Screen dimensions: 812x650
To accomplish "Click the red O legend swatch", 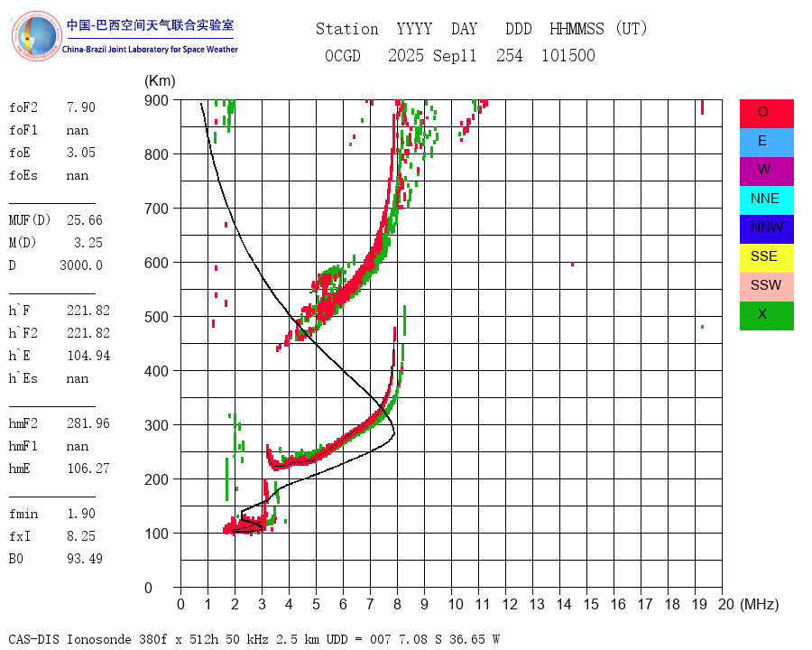I will pyautogui.click(x=766, y=114).
